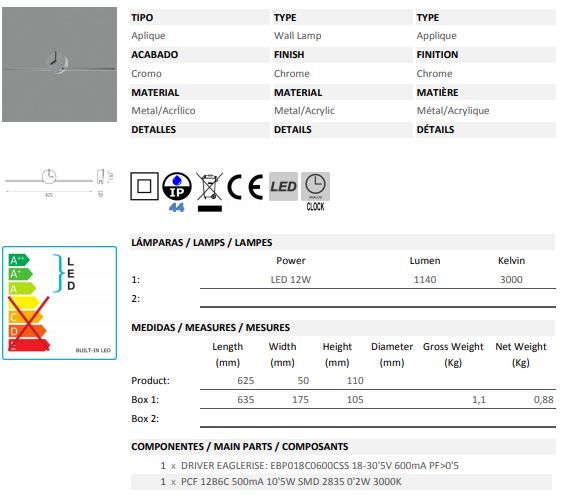The width and height of the screenshot is (576, 495).
Task: Click the MATIÈRE header
Action: click(437, 92)
